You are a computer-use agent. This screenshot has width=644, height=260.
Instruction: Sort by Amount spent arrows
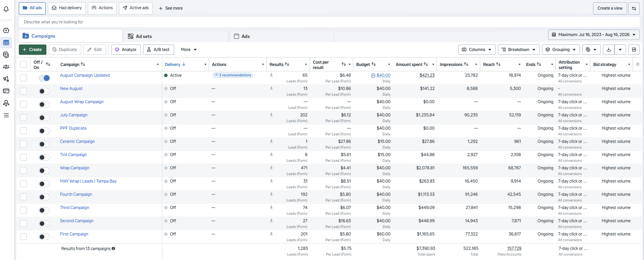[426, 64]
